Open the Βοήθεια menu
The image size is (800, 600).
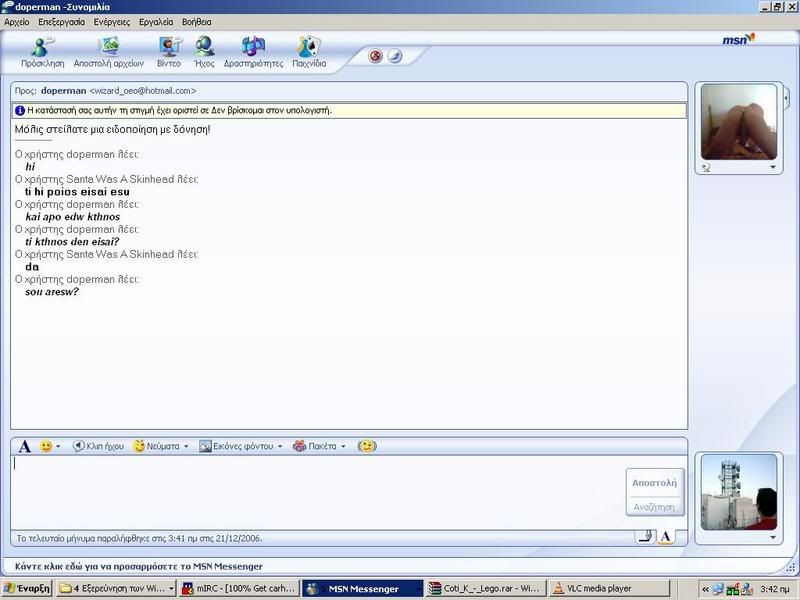click(x=196, y=22)
